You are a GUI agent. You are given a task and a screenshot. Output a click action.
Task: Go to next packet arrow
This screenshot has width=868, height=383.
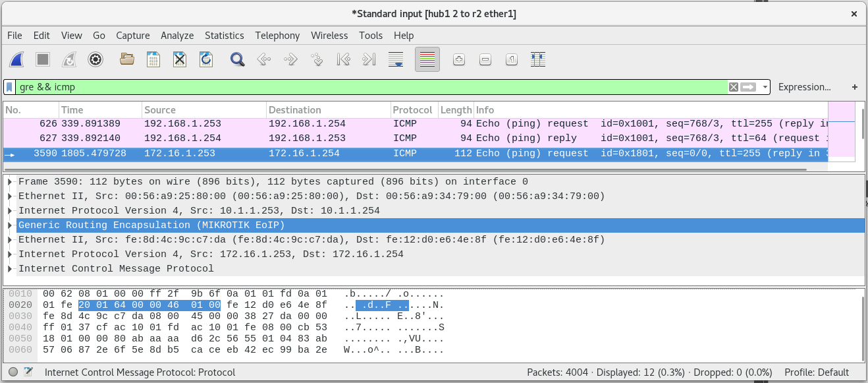290,60
